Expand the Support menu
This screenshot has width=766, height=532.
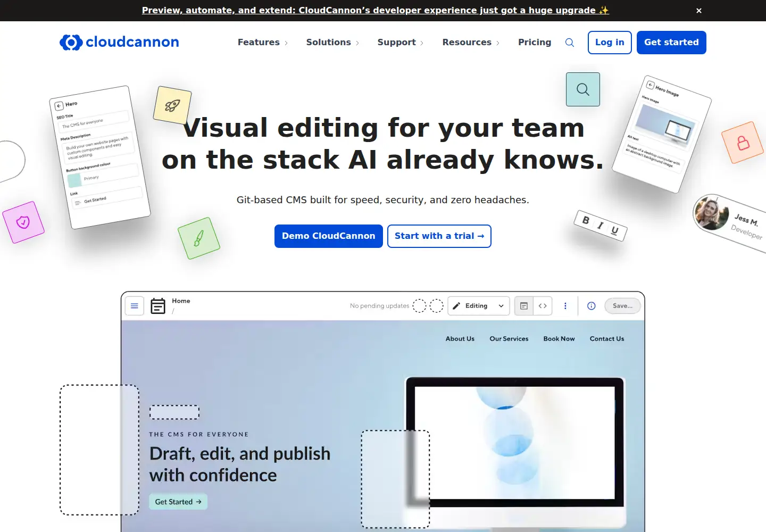[x=401, y=42]
